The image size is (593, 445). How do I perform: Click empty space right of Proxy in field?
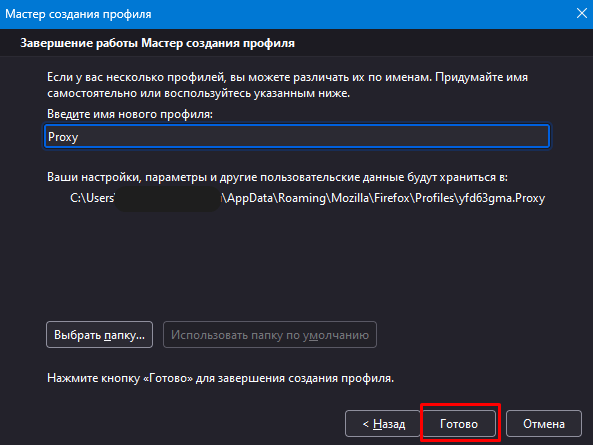click(x=314, y=136)
